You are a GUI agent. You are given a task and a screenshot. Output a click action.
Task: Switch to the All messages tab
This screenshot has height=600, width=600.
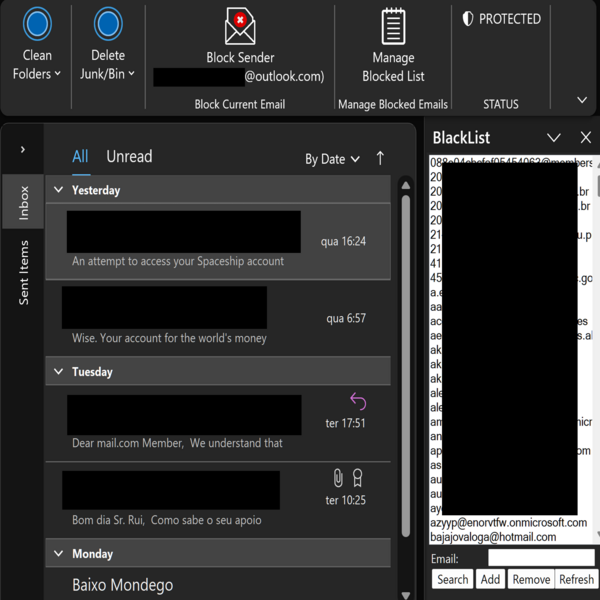pyautogui.click(x=80, y=157)
